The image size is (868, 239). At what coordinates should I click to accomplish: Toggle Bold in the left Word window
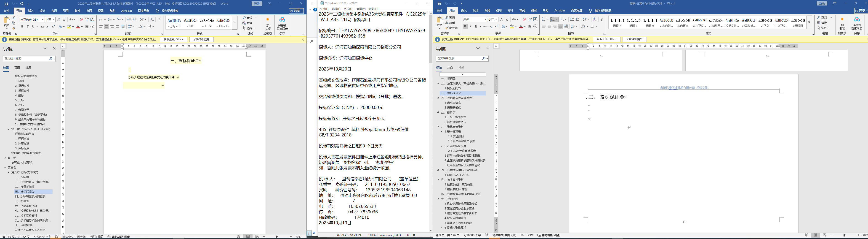click(x=22, y=27)
